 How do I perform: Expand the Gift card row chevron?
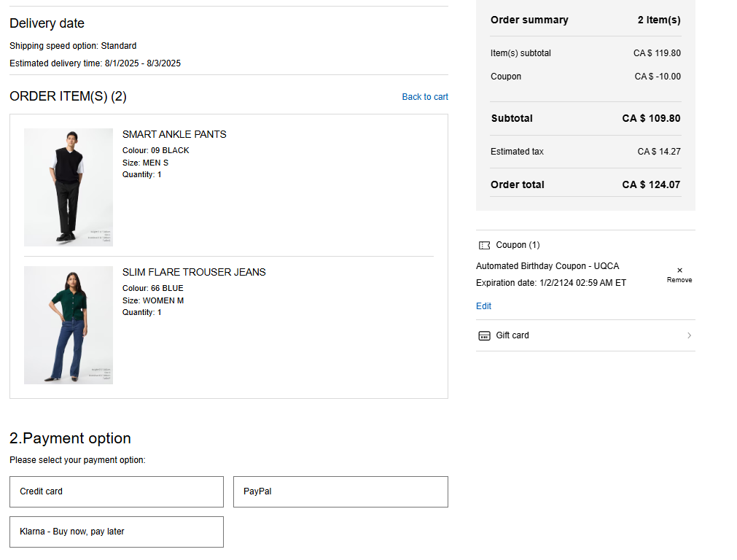pos(689,335)
